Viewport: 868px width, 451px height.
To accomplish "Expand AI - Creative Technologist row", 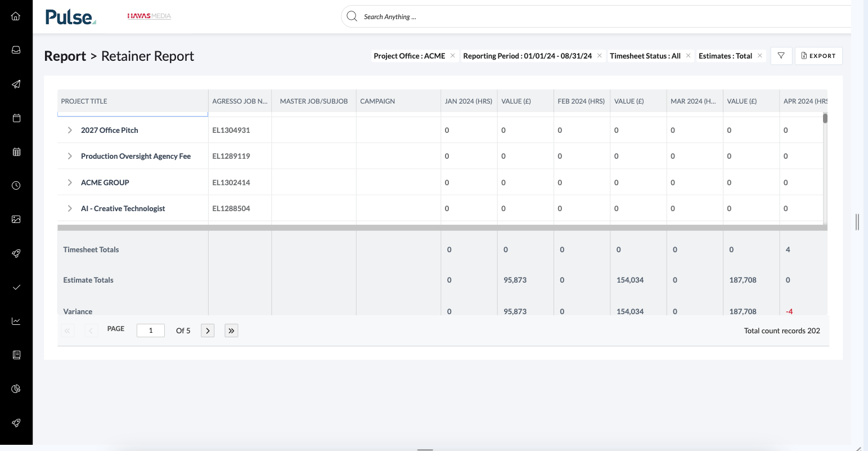I will point(70,208).
